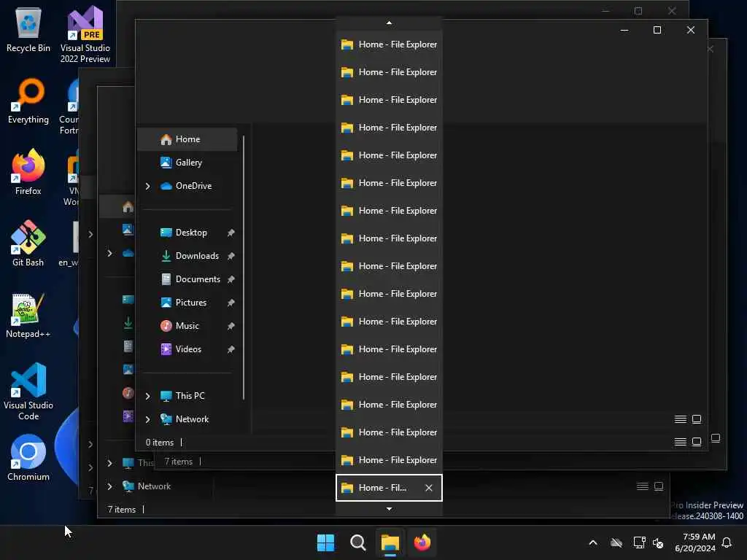Open the notification bell in taskbar
Image resolution: width=747 pixels, height=560 pixels.
(727, 542)
